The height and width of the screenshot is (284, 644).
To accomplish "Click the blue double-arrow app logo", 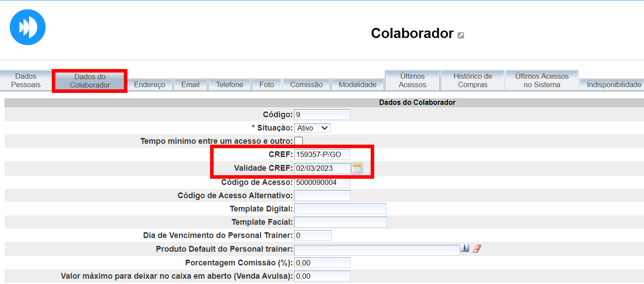I will [27, 27].
